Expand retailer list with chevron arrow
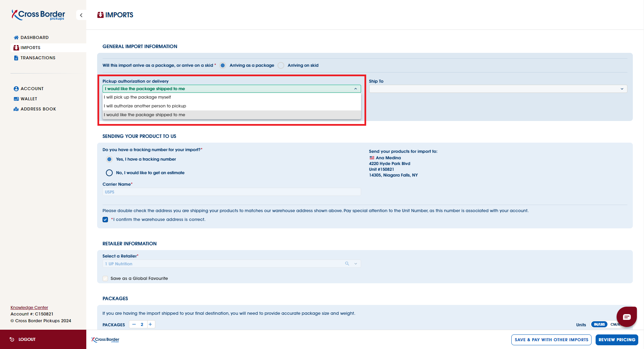The height and width of the screenshot is (349, 644). (356, 264)
